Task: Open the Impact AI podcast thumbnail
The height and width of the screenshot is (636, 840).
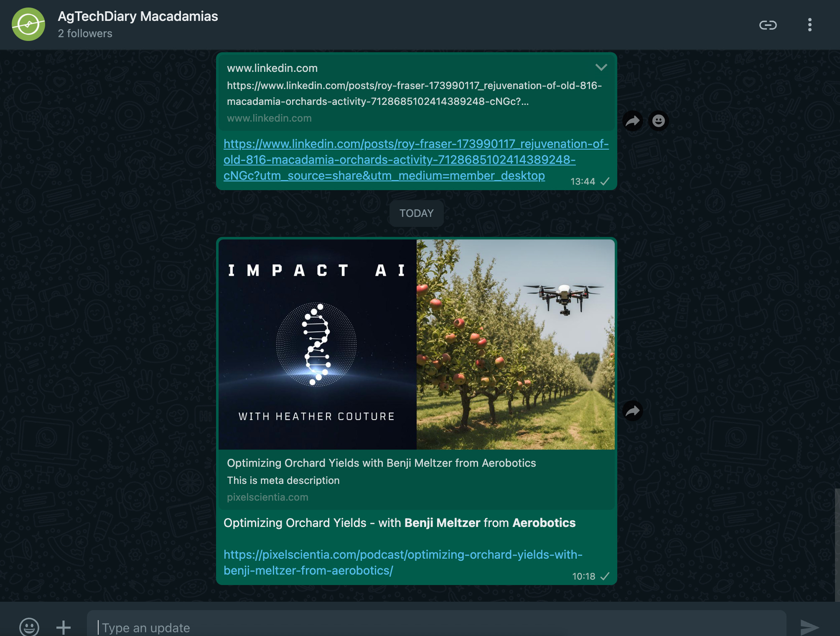Action: (317, 344)
